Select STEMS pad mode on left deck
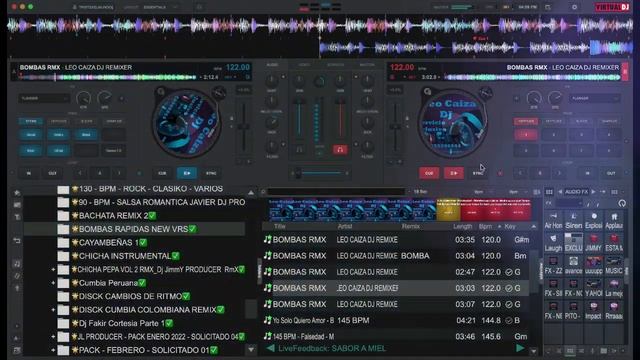The image size is (640, 360). [x=31, y=121]
